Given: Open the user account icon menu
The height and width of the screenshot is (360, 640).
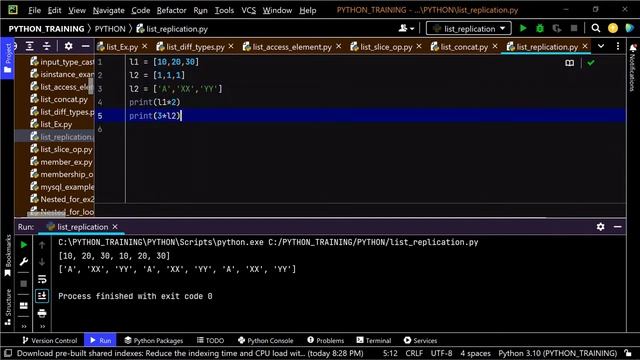Looking at the screenshot, I should [x=406, y=28].
